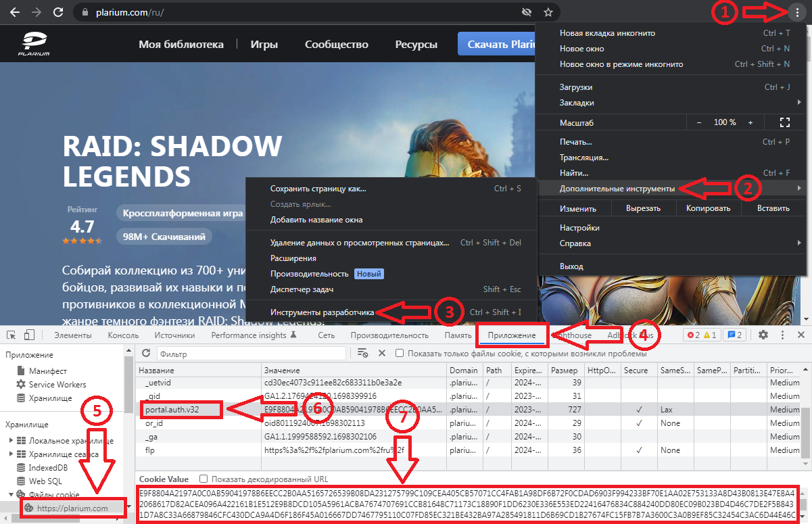Open Community in the site navigation
812x524 pixels.
click(337, 45)
